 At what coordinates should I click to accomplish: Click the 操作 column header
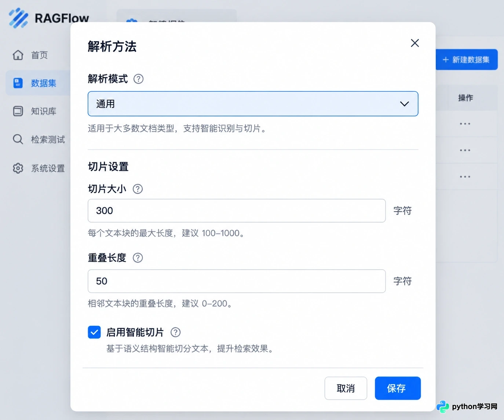465,98
